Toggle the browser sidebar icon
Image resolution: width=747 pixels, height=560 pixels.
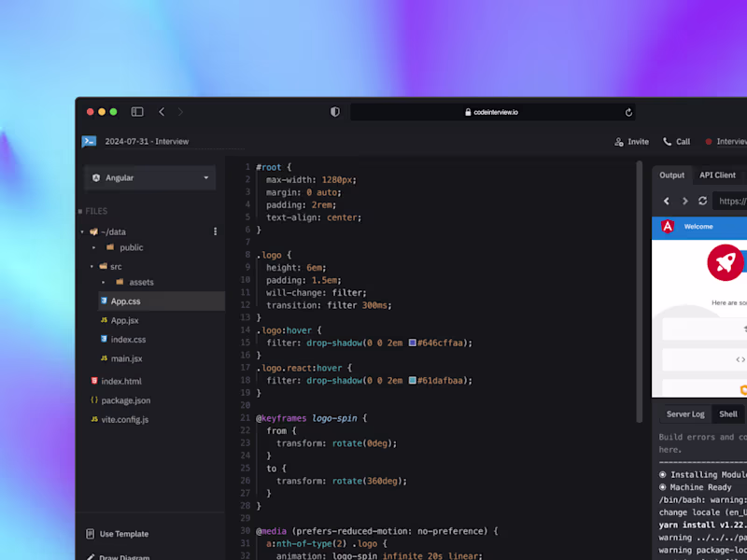pyautogui.click(x=137, y=112)
